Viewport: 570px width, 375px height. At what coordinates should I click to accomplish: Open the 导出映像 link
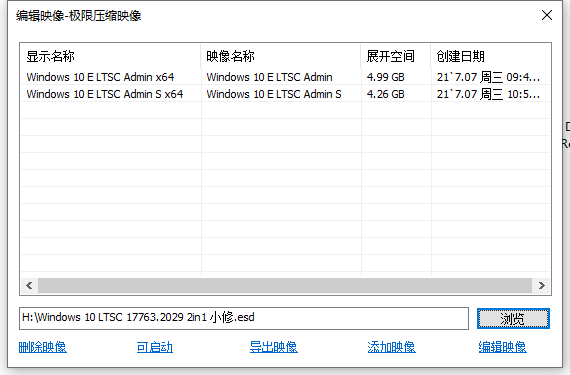coord(273,347)
